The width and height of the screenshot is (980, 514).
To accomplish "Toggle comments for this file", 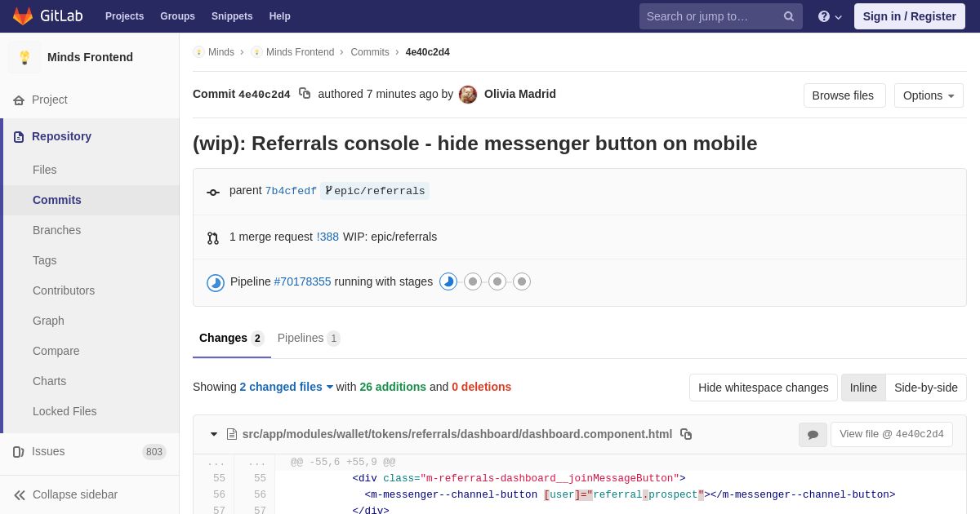I will 813,435.
